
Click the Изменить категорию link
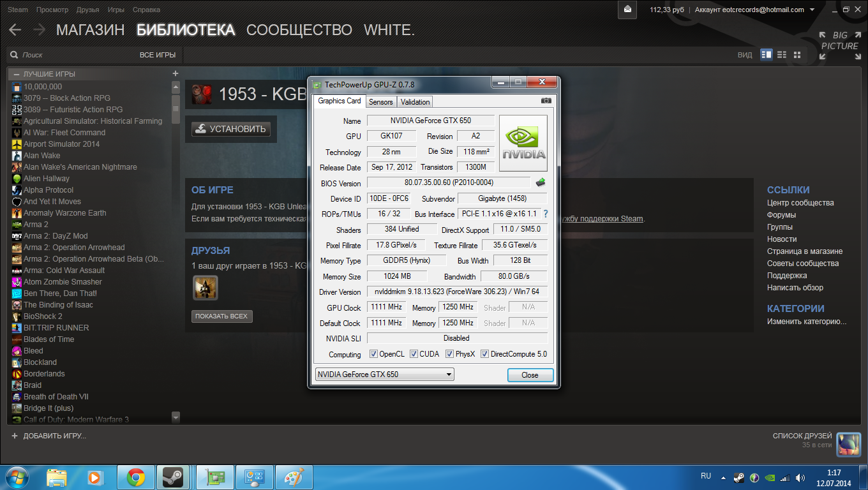click(807, 322)
